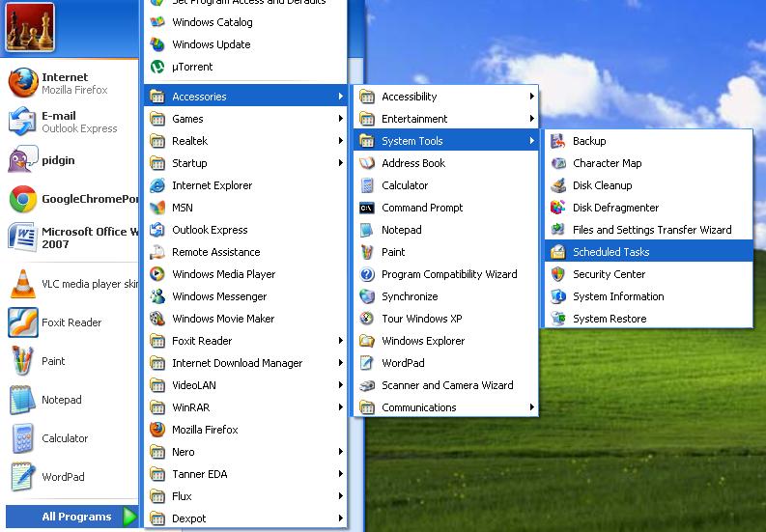Open the Dexpot program group
766x532 pixels.
tap(245, 518)
